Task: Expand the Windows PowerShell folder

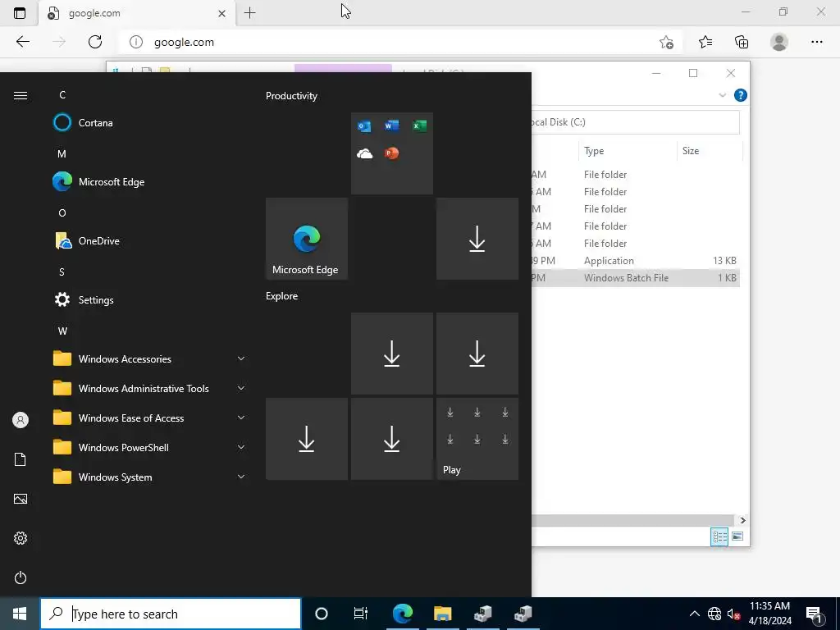Action: 150,447
